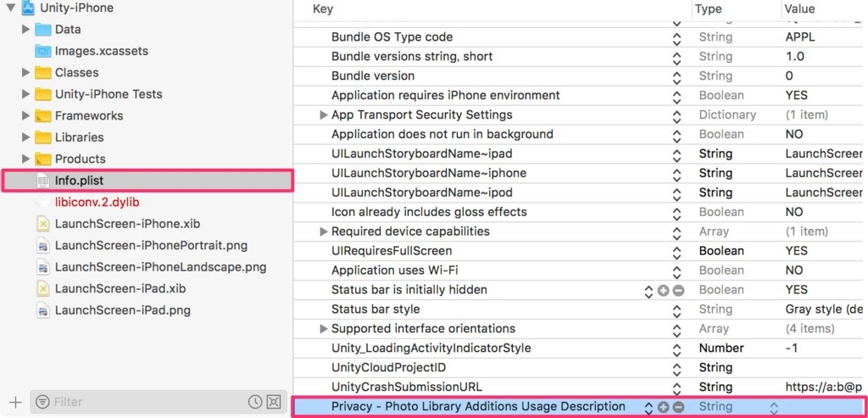Expand Supported interface orientations array
The width and height of the screenshot is (868, 418).
324,329
